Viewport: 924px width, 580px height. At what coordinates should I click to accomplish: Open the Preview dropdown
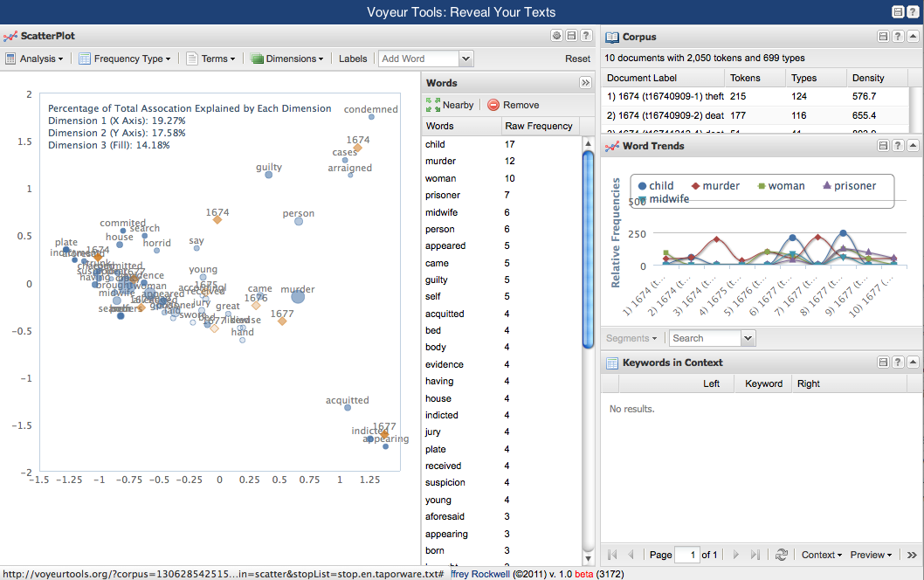tap(871, 555)
